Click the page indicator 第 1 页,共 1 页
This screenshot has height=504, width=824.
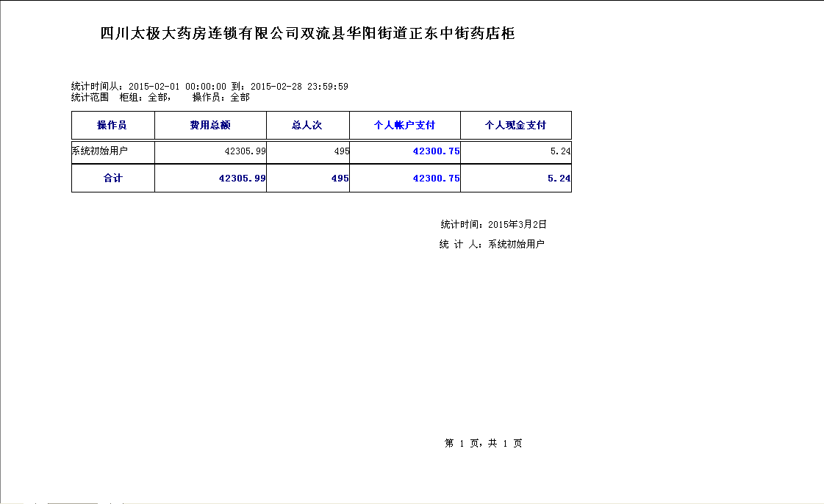pos(484,443)
